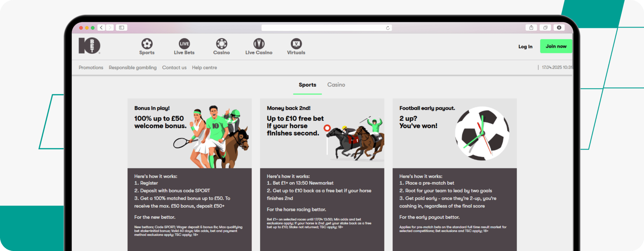Click the Log In button
644x251 pixels.
525,46
